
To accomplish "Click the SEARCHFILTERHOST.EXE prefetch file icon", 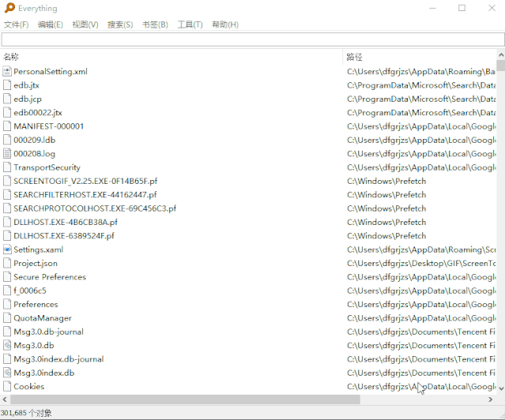I will coord(7,195).
